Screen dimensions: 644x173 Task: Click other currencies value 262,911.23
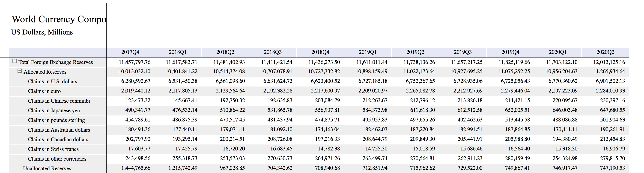coord(470,159)
